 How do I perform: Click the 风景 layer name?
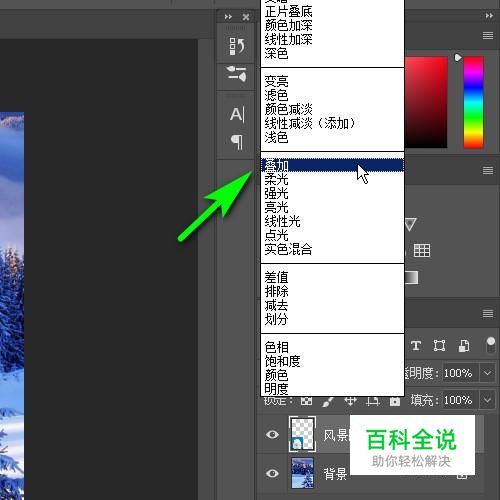coord(336,435)
